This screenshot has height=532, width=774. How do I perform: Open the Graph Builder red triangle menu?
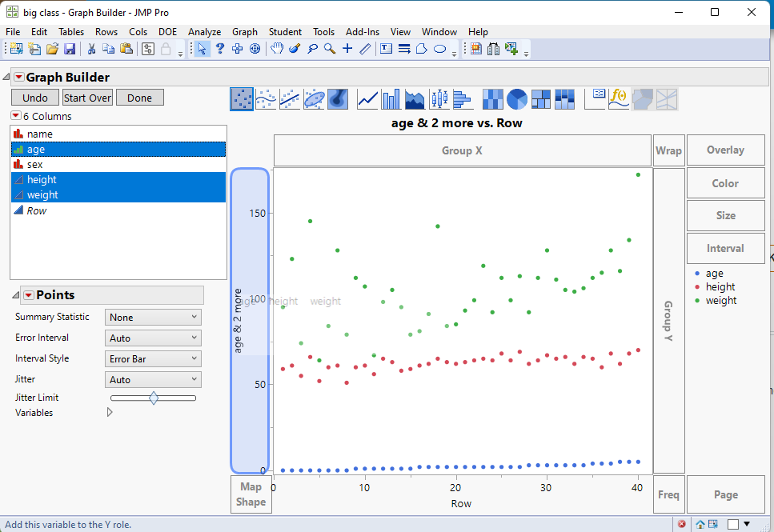[x=19, y=78]
